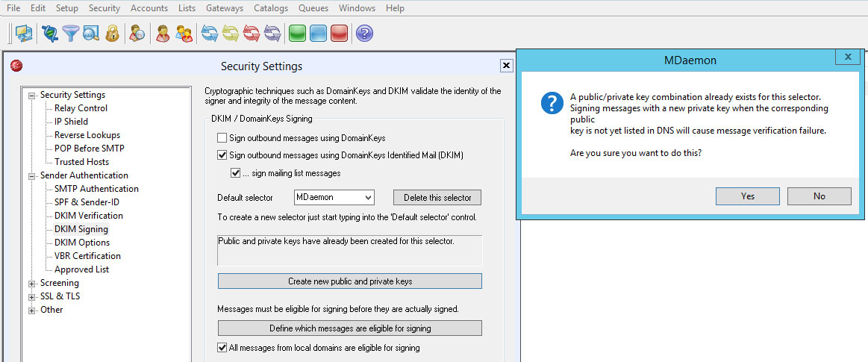Click the MDaemon selector text field
The height and width of the screenshot is (362, 868).
point(328,198)
